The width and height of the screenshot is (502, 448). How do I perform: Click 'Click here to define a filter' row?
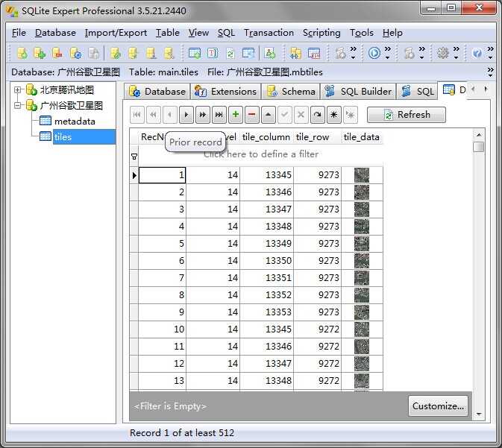click(260, 154)
